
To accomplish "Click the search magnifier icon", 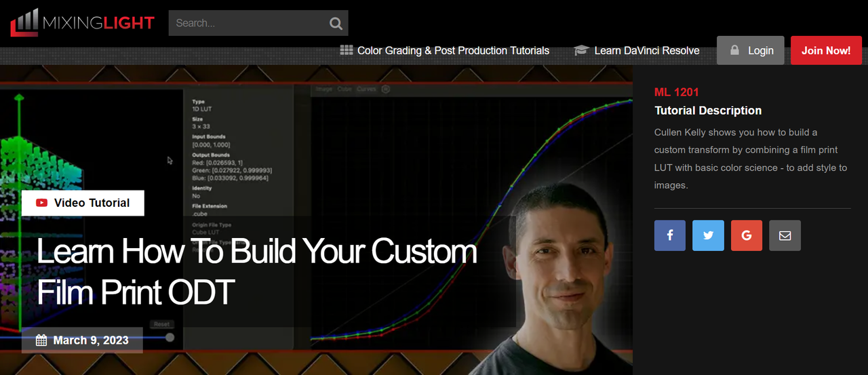I will pyautogui.click(x=336, y=24).
